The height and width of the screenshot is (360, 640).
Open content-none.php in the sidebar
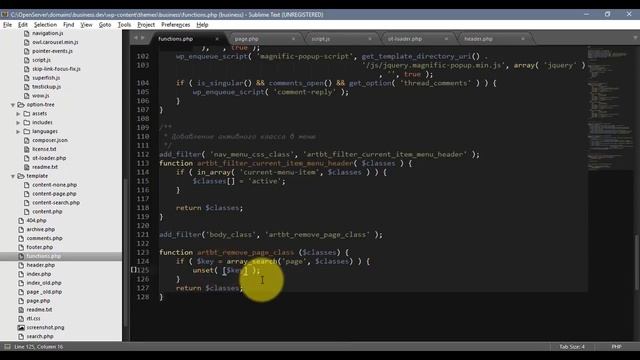[54, 185]
